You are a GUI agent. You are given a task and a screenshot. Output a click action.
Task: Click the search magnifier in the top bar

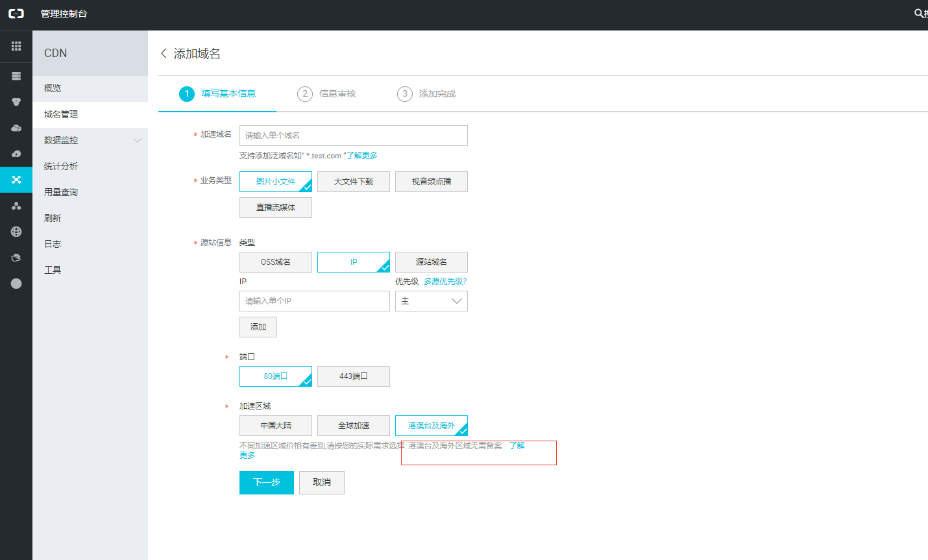click(919, 14)
